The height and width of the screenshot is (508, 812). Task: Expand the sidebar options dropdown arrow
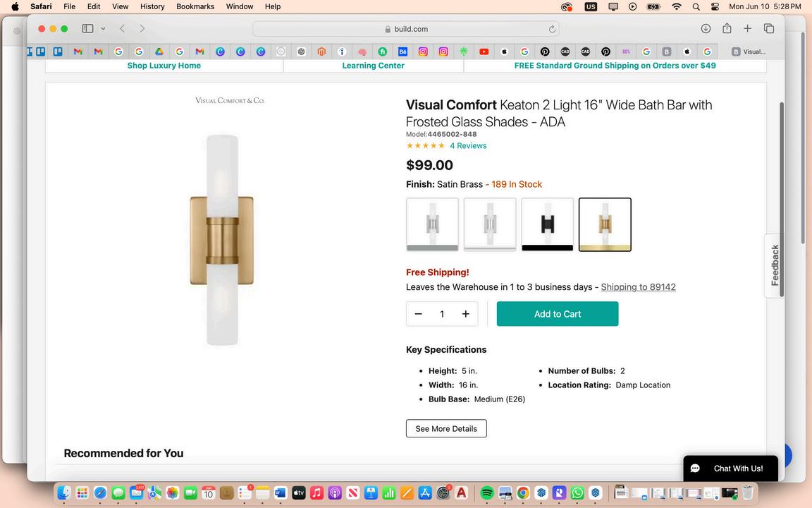[103, 29]
